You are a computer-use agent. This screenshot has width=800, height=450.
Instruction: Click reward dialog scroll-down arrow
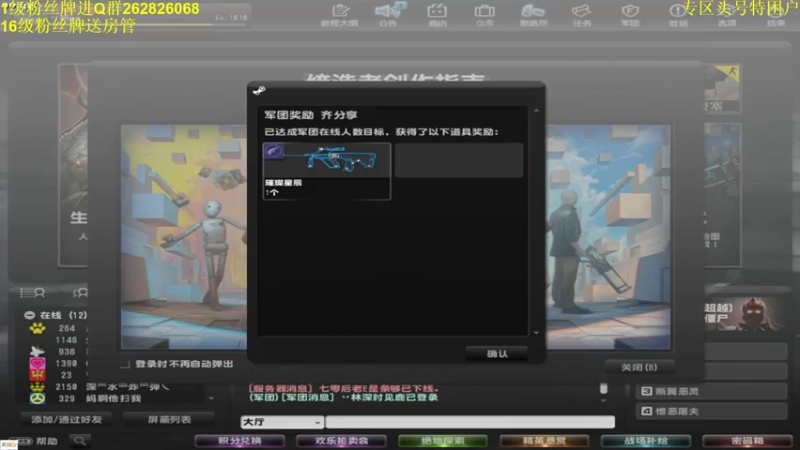coord(536,333)
